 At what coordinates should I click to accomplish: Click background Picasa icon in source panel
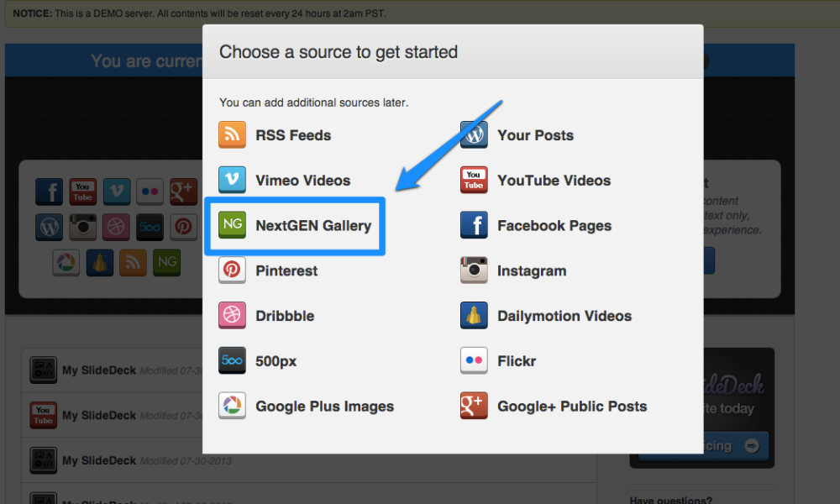coord(66,262)
